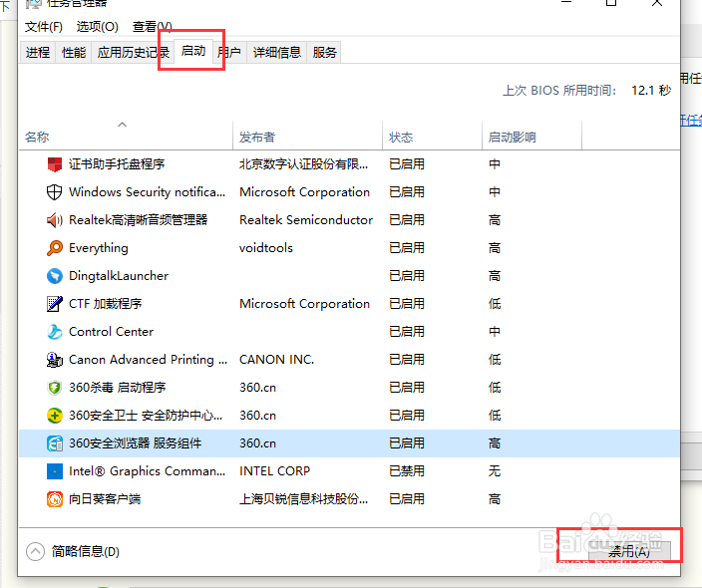Viewport: 702px width, 588px height.
Task: Click the 上海贝锐信息科技股份... publisher cell
Action: 303,499
